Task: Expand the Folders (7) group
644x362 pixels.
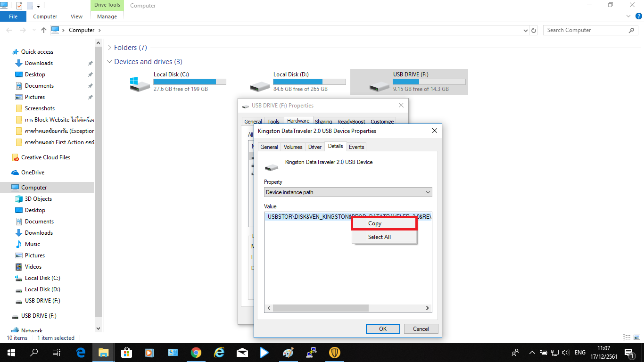Action: pos(109,48)
